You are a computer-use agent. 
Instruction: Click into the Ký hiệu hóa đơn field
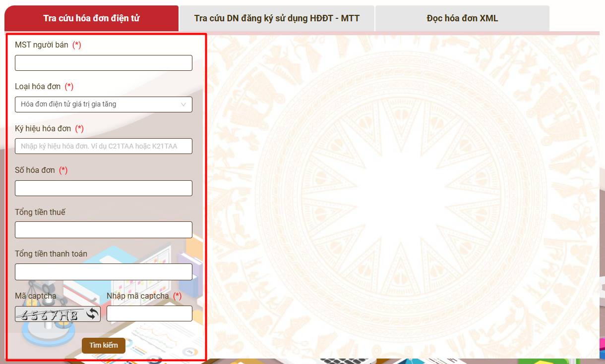click(104, 146)
